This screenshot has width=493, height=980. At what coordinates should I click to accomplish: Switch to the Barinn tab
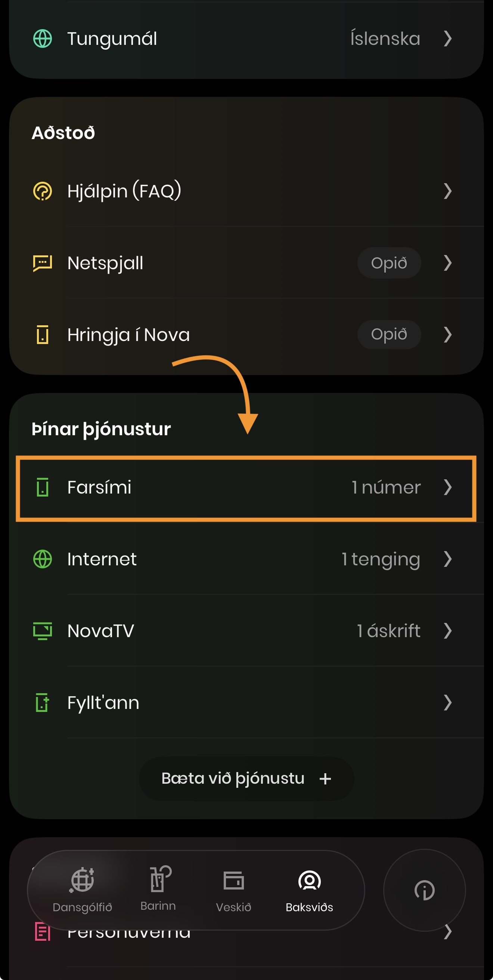(158, 889)
